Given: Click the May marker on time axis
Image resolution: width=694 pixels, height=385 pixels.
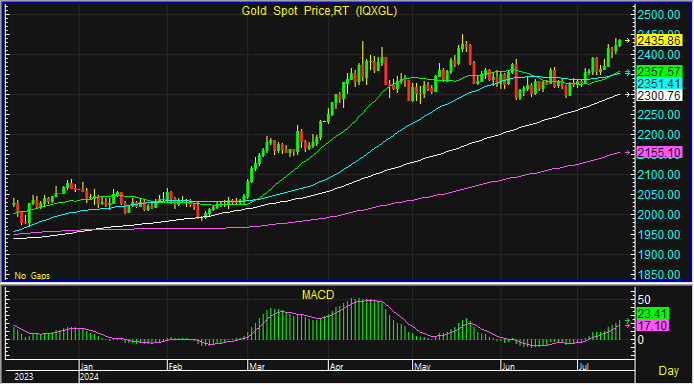Looking at the screenshot, I should 422,367.
